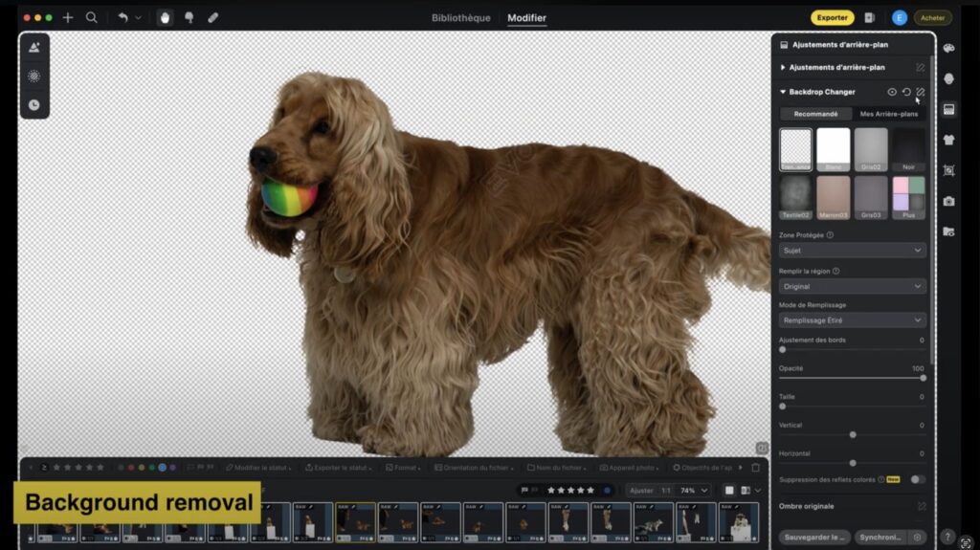
Task: Click the yellow Exporter button
Action: point(832,17)
